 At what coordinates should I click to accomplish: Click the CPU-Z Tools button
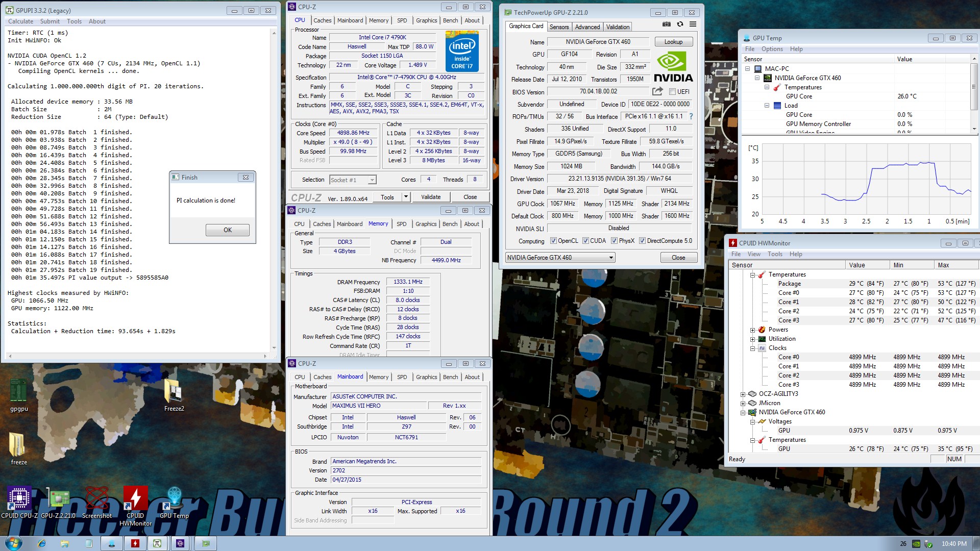(x=387, y=197)
